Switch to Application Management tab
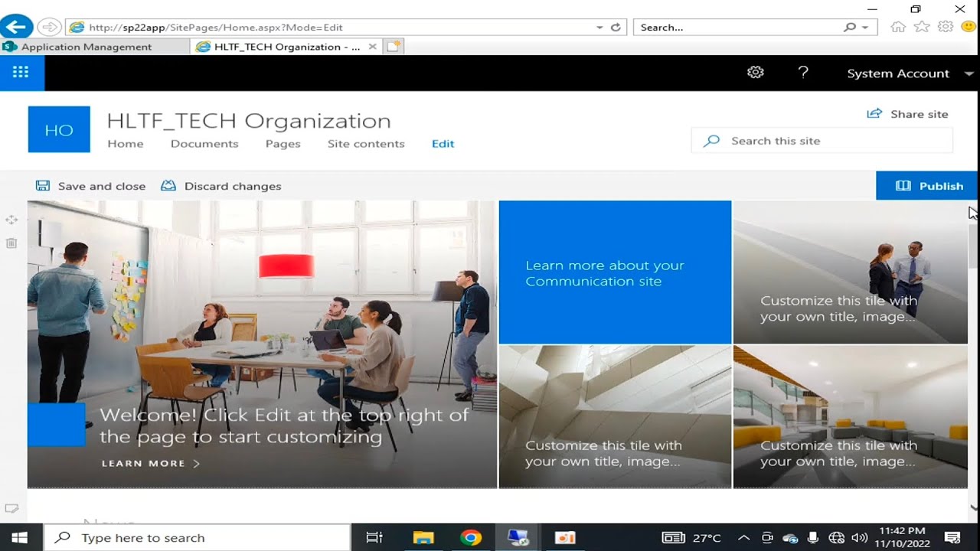Image resolution: width=980 pixels, height=551 pixels. (94, 47)
